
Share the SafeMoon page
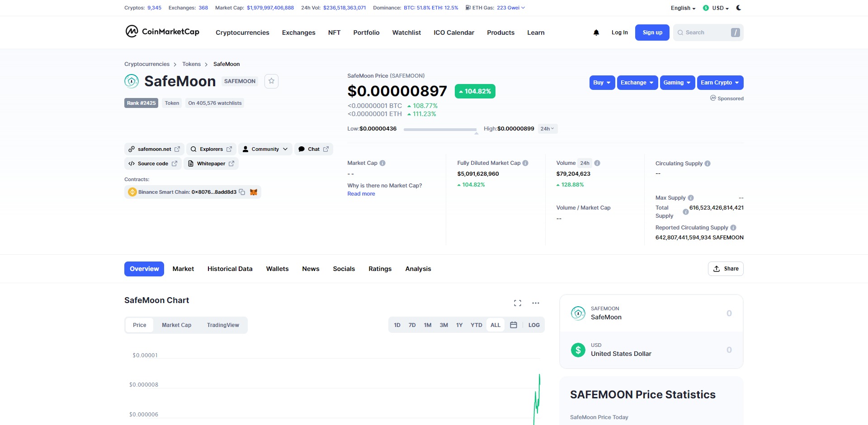click(726, 269)
